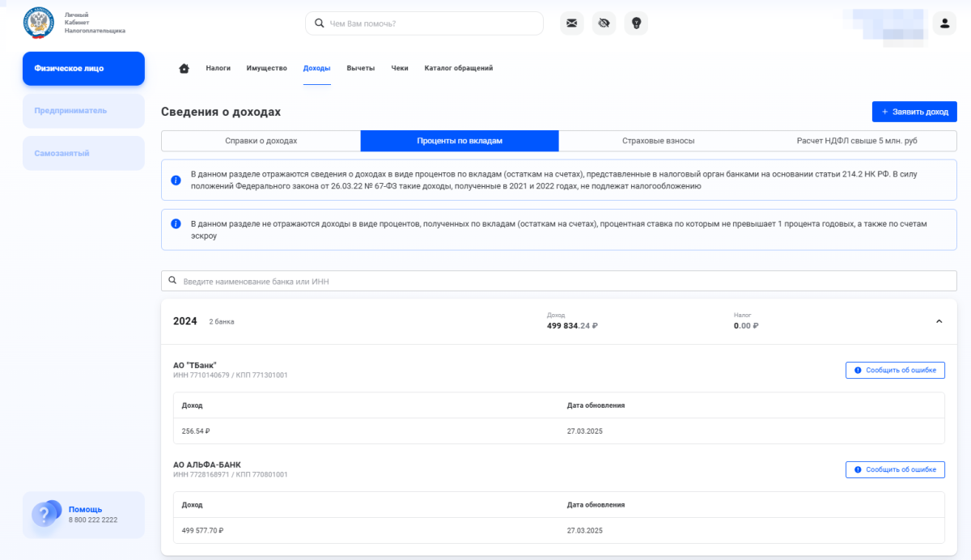Open the Вычеты menu item
The height and width of the screenshot is (560, 971).
[x=360, y=69]
